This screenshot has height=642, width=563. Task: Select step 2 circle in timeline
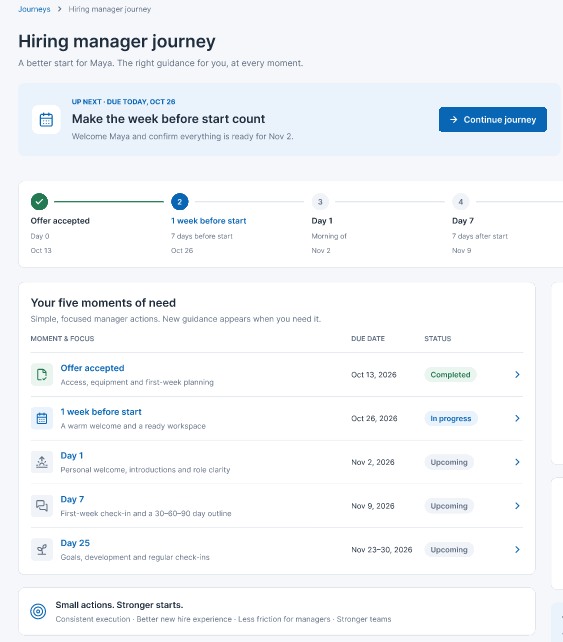(x=179, y=201)
